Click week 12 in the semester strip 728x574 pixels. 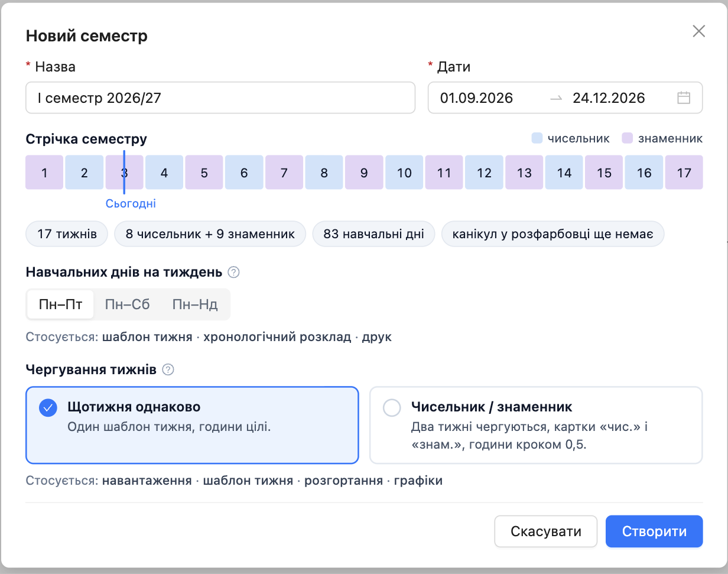point(485,173)
